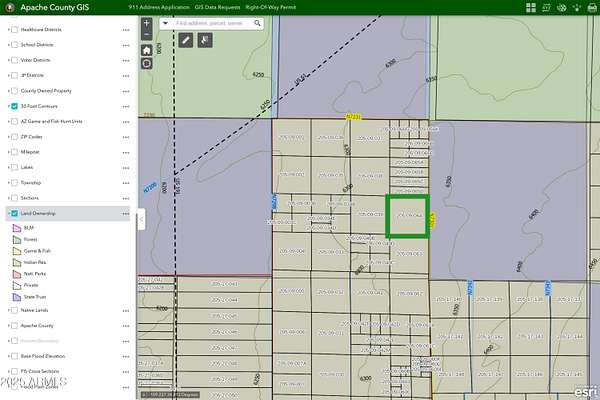Zoom out of the map
The height and width of the screenshot is (400, 600).
pos(147,35)
